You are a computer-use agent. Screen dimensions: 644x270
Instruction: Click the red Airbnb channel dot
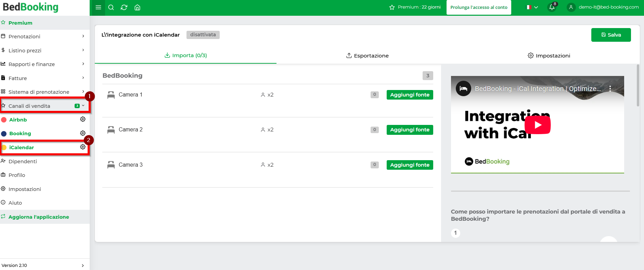pyautogui.click(x=4, y=120)
